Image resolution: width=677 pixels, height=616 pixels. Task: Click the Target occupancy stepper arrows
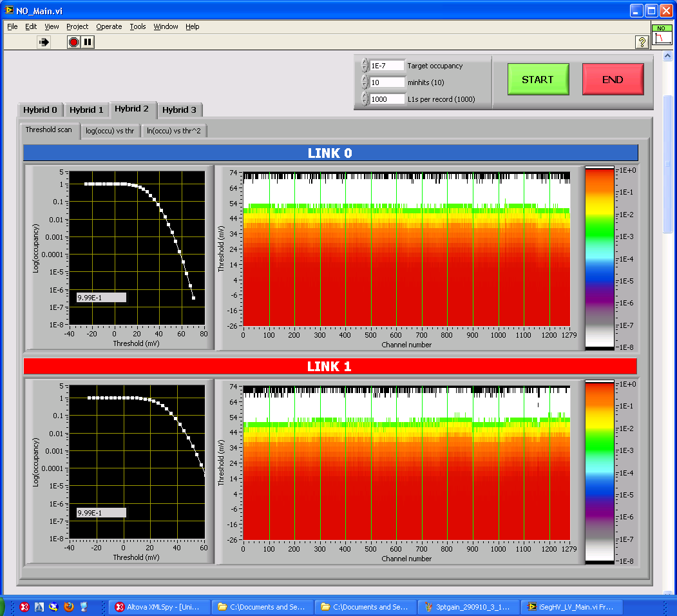click(x=365, y=66)
